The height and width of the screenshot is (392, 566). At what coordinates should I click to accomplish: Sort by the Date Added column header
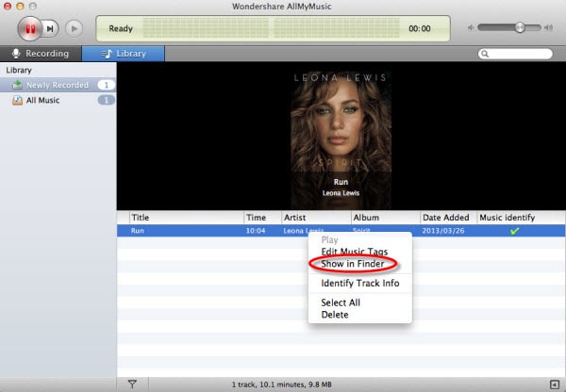point(448,218)
